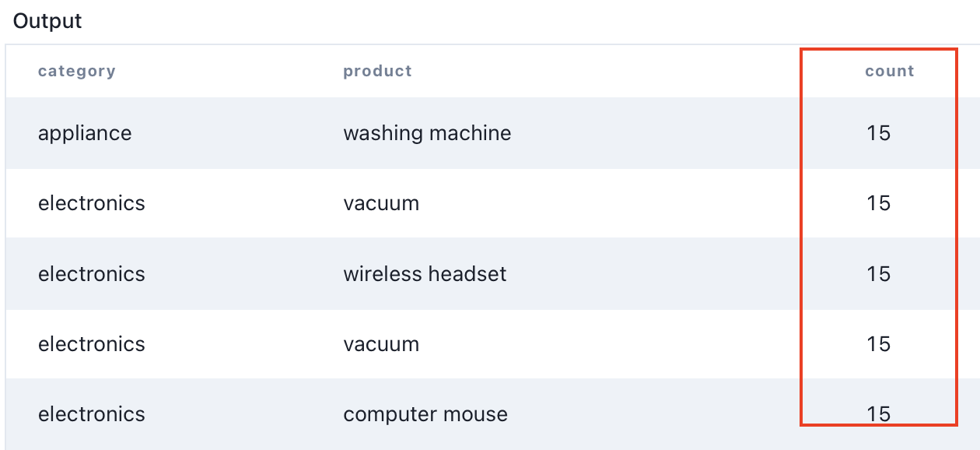Click electronics cell beside vacuum above computer mouse

92,344
